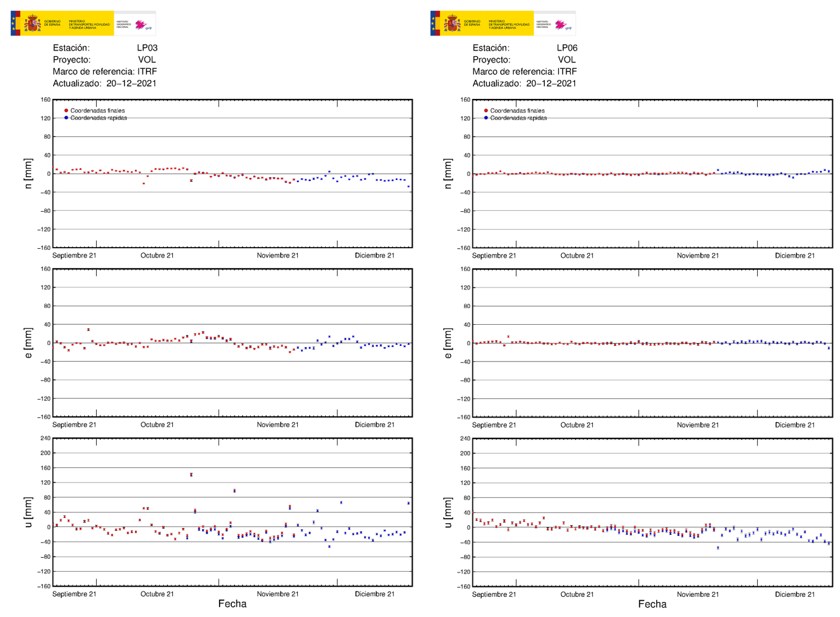Click the Spanish coat of arms above LP03

click(32, 24)
